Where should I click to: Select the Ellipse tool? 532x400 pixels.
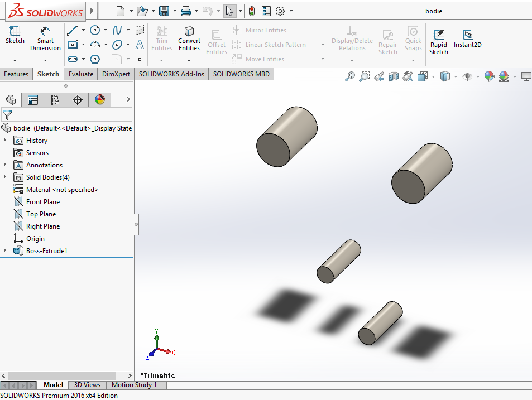(117, 45)
